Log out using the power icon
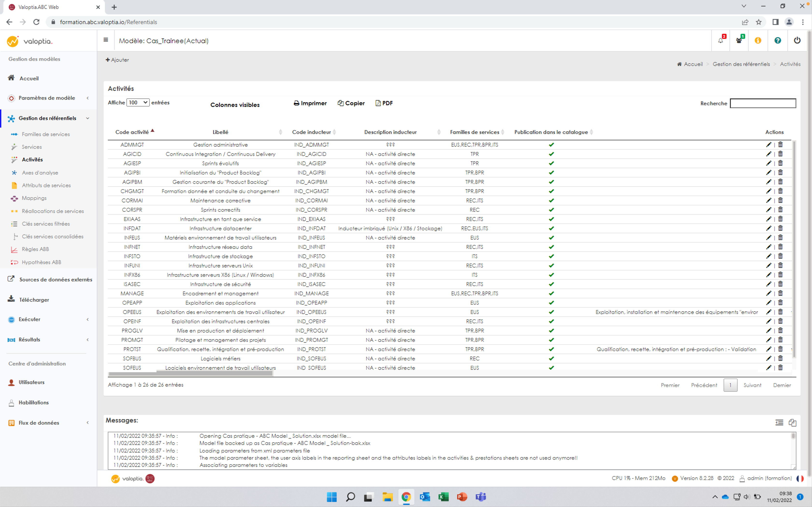 (x=797, y=40)
